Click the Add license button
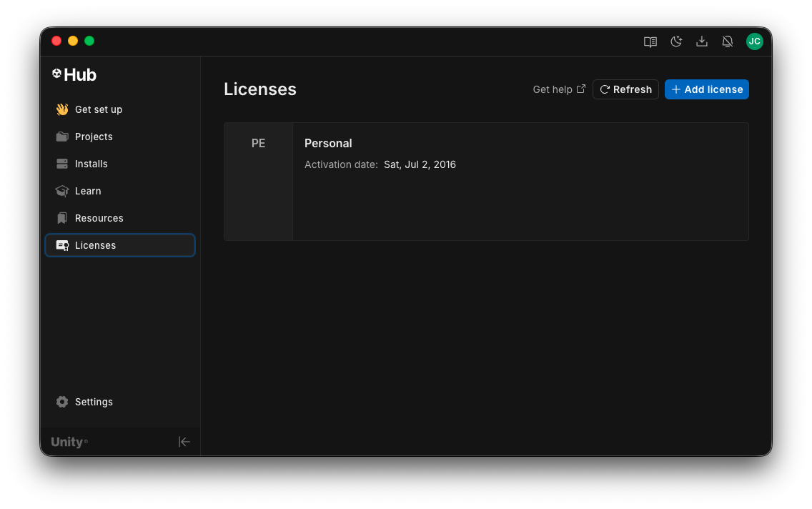Image resolution: width=812 pixels, height=509 pixels. click(706, 89)
